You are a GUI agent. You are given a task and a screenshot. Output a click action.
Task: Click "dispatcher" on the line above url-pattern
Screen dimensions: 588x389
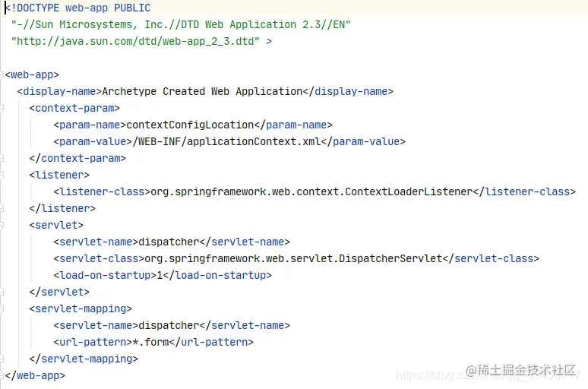point(169,326)
